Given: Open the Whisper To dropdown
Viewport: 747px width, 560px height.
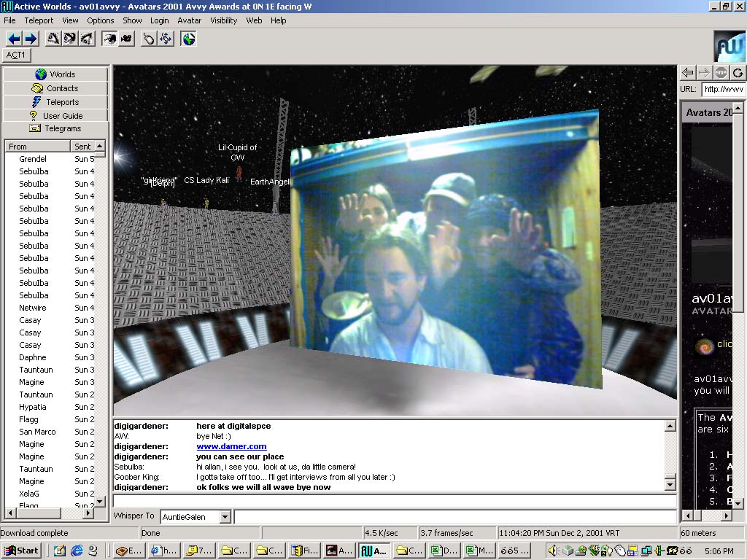Looking at the screenshot, I should tap(225, 517).
